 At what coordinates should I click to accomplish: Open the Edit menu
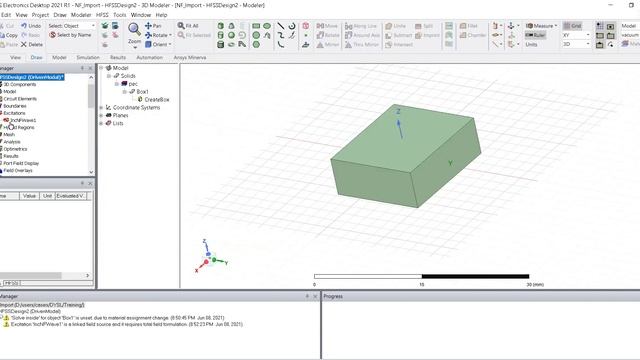tap(6, 15)
